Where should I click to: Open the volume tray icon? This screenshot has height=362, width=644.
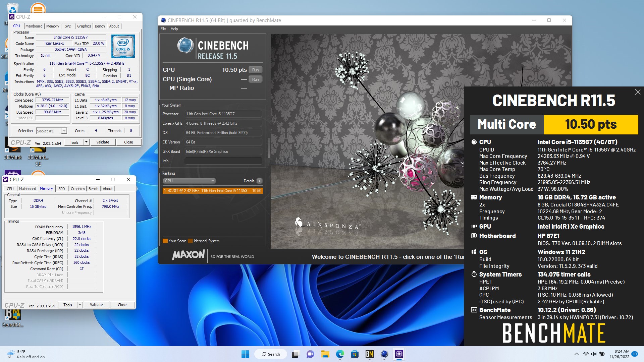coord(593,354)
